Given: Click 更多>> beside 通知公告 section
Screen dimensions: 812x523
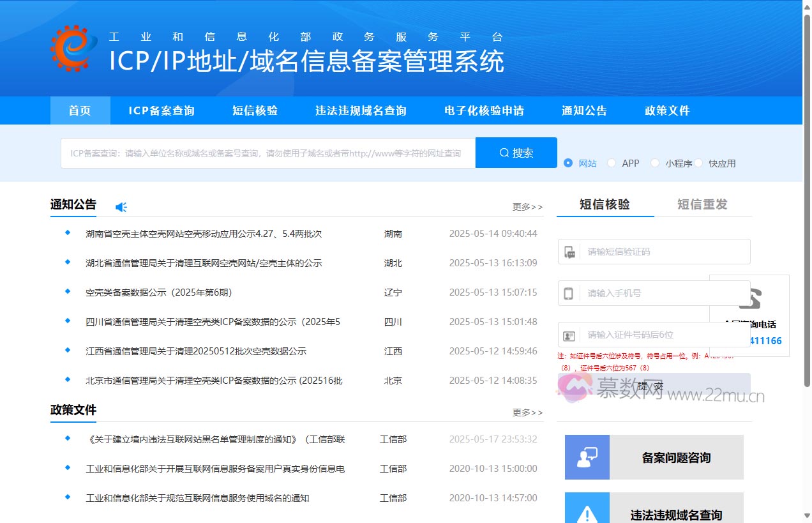Looking at the screenshot, I should tap(527, 207).
